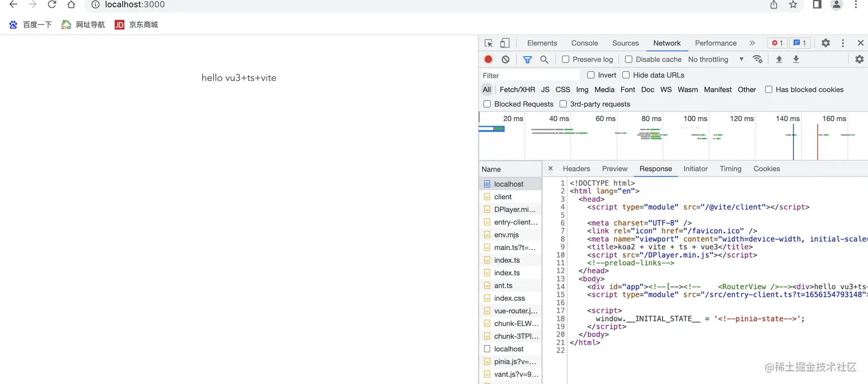The height and width of the screenshot is (384, 868).
Task: Open the Chrome three-dot menu
Action: pyautogui.click(x=856, y=5)
